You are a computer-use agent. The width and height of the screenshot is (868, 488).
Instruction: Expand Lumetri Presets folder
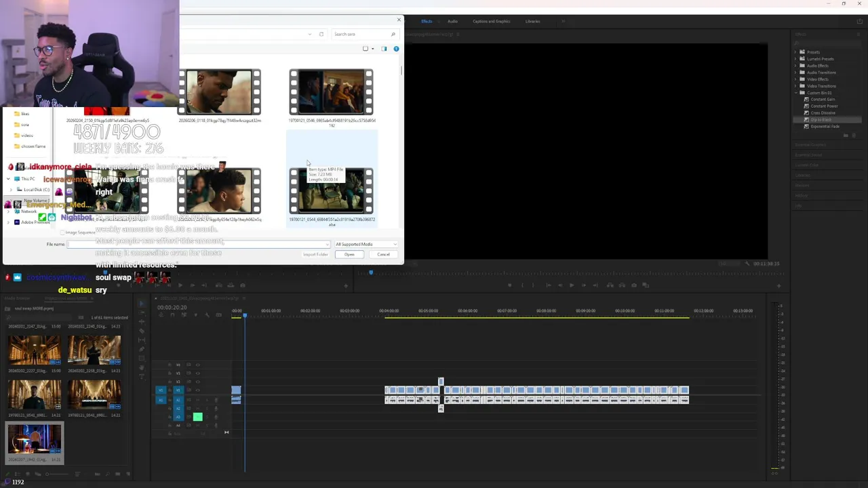pos(795,59)
